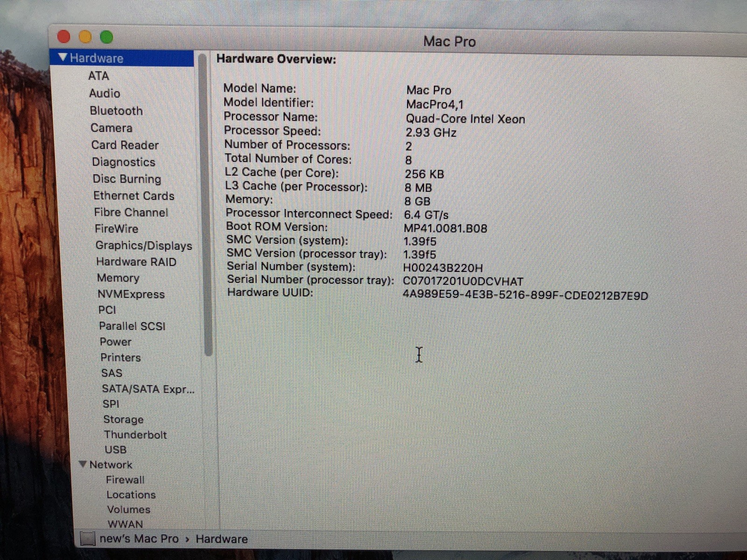
Task: Select Ethernet Cards in the sidebar
Action: tap(134, 196)
